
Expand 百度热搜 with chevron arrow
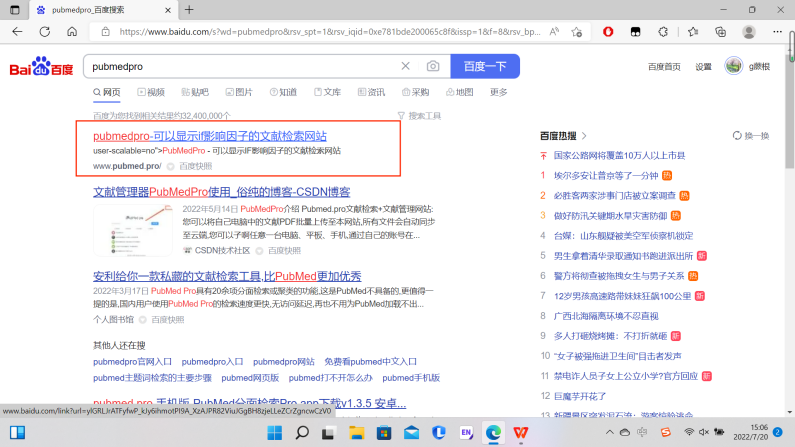[584, 136]
